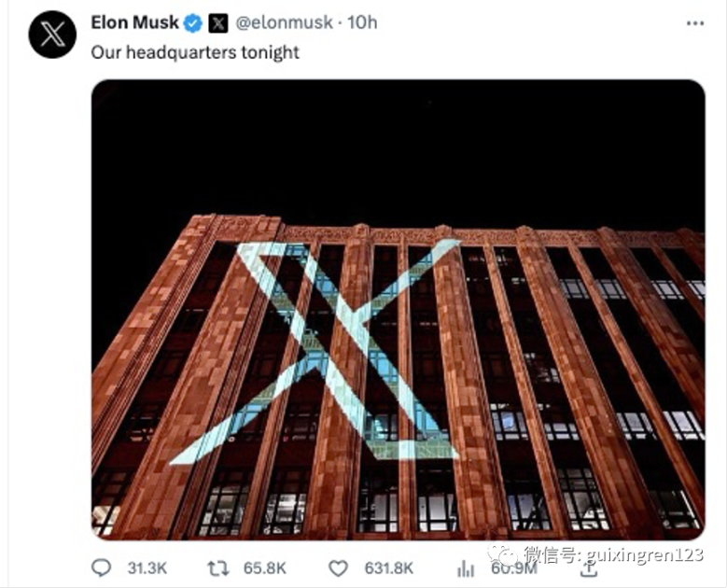727x588 pixels.
Task: Open the 10h timestamp link
Action: click(362, 22)
